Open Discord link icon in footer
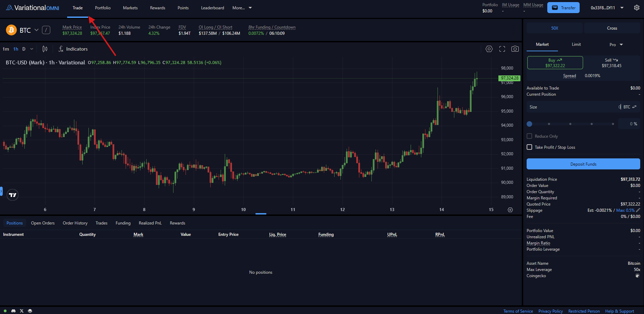Viewport: 644px width, 314px height. click(13, 311)
